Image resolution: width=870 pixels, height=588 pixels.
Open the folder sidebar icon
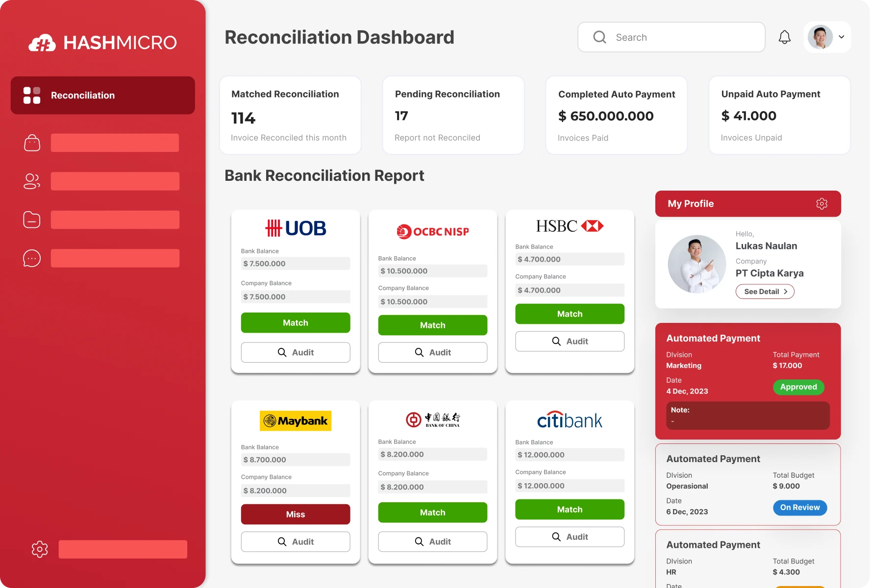tap(32, 220)
